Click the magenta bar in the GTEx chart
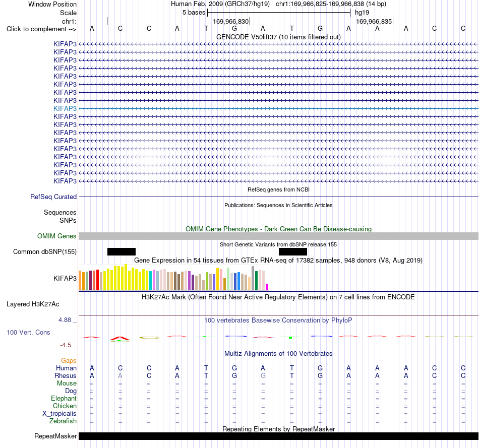Screen dimensions: 479x448 (267, 287)
